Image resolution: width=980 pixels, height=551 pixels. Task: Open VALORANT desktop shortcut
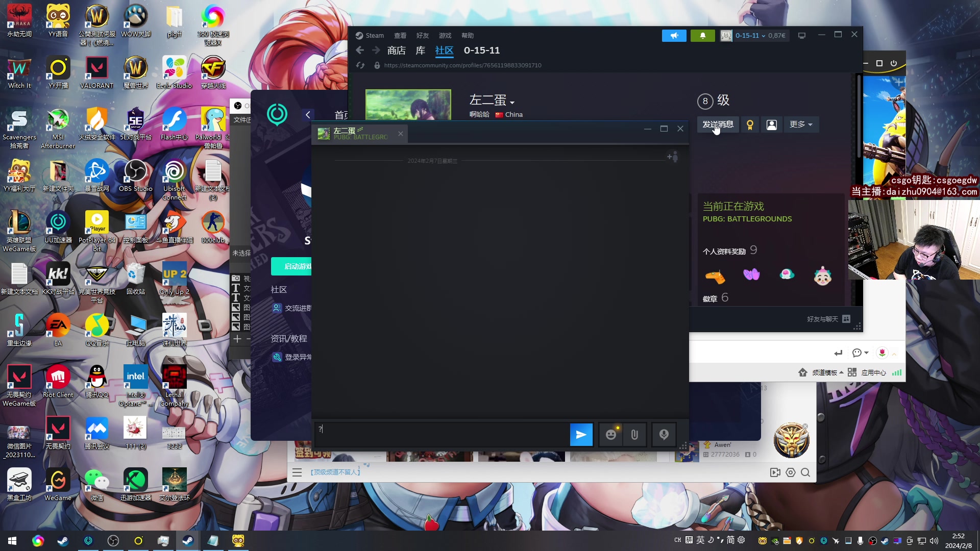96,73
